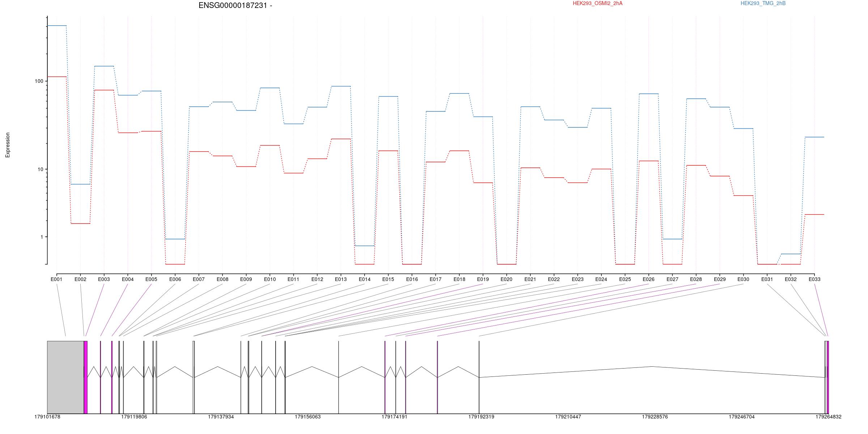Select exon label E015

click(x=388, y=279)
